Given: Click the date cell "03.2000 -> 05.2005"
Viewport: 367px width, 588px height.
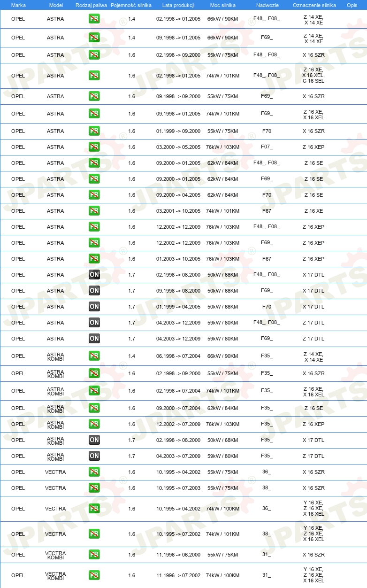Looking at the screenshot, I should 178,147.
